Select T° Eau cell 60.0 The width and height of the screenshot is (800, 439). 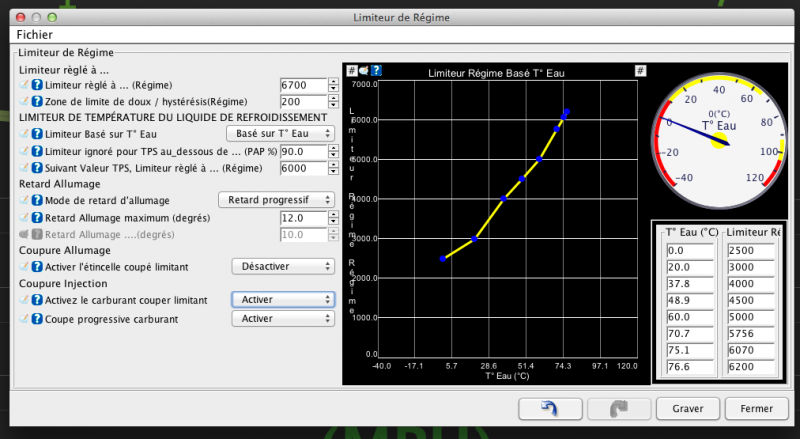point(690,317)
